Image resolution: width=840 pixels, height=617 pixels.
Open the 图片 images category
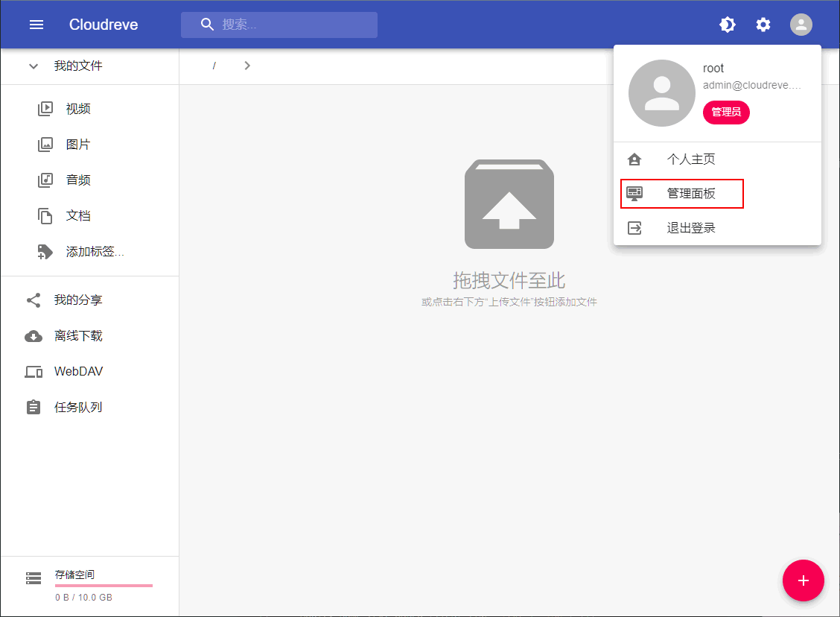(78, 145)
